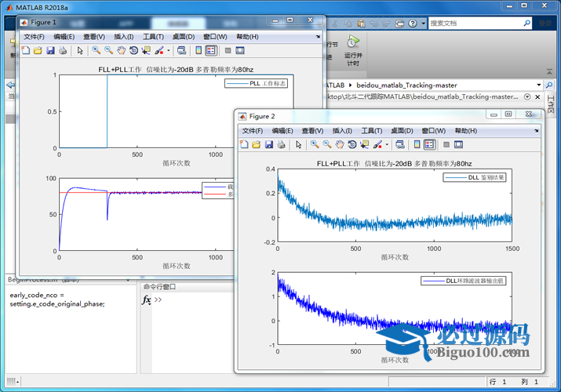The image size is (561, 392).
Task: Enable Edit Plot arrow in Figure 1
Action: 80,51
